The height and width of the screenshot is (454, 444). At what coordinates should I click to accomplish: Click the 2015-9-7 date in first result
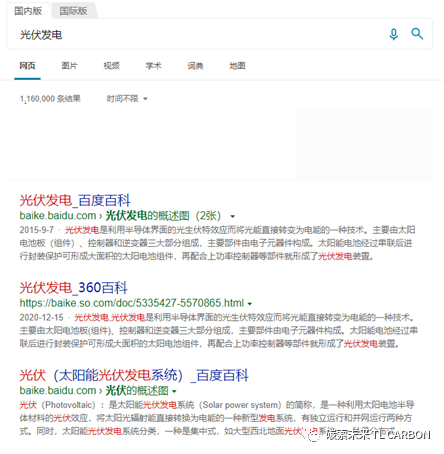pyautogui.click(x=36, y=230)
